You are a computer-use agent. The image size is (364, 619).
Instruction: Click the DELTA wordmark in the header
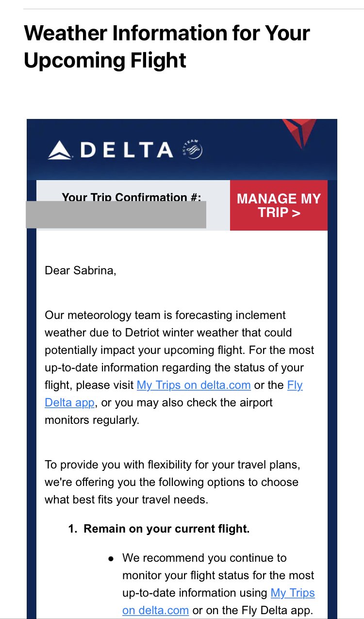click(127, 150)
